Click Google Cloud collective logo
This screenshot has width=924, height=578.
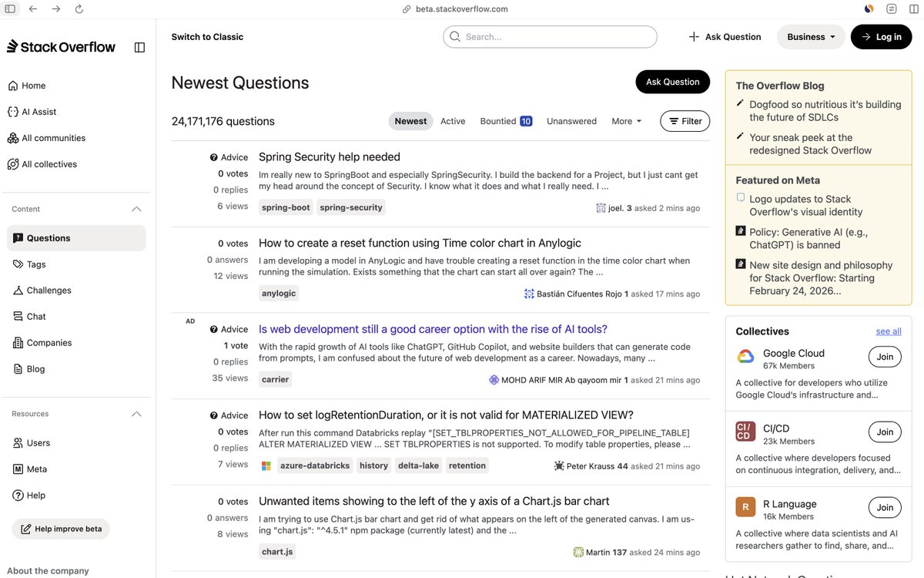click(745, 356)
